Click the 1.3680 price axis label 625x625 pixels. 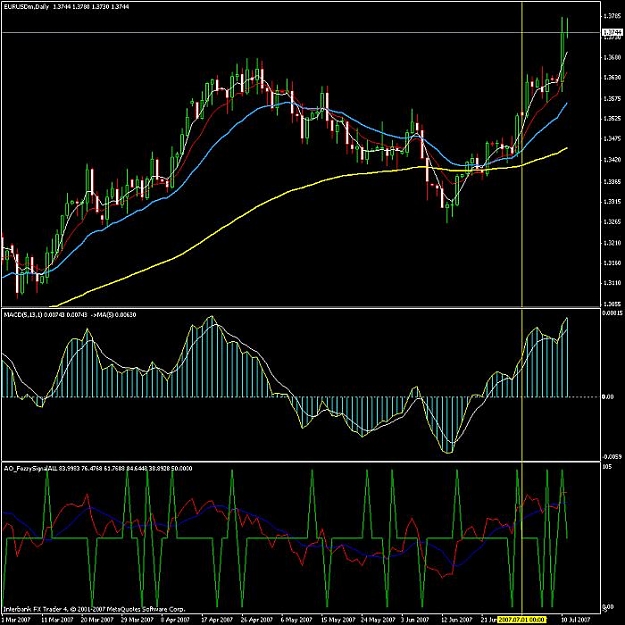tap(612, 57)
